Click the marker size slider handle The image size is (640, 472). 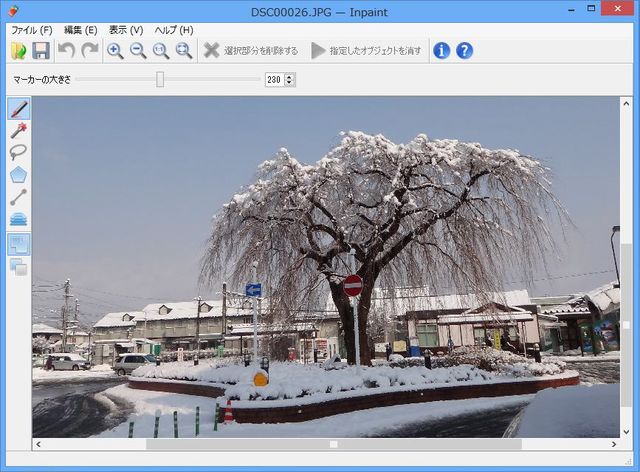(160, 80)
